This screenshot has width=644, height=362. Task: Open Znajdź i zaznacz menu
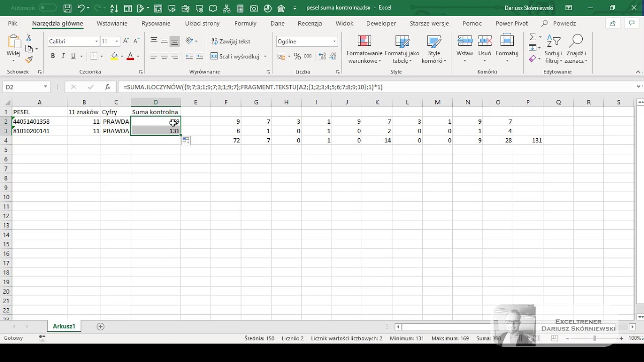click(x=576, y=49)
